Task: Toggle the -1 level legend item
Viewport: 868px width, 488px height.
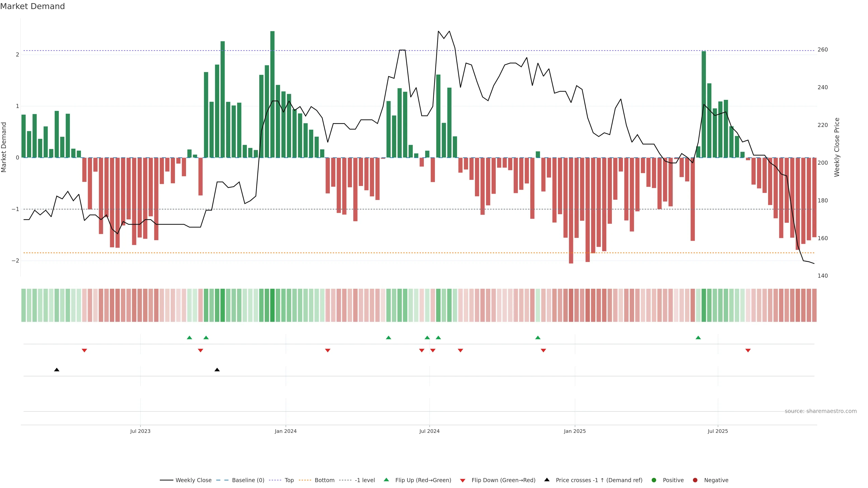Action: (365, 480)
